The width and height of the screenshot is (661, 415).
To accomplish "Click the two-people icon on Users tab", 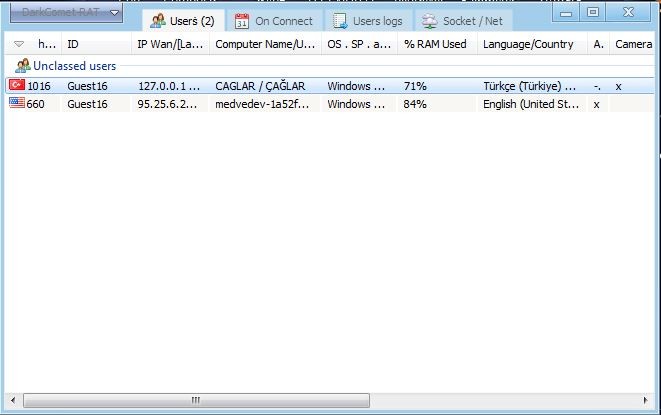I will (158, 21).
